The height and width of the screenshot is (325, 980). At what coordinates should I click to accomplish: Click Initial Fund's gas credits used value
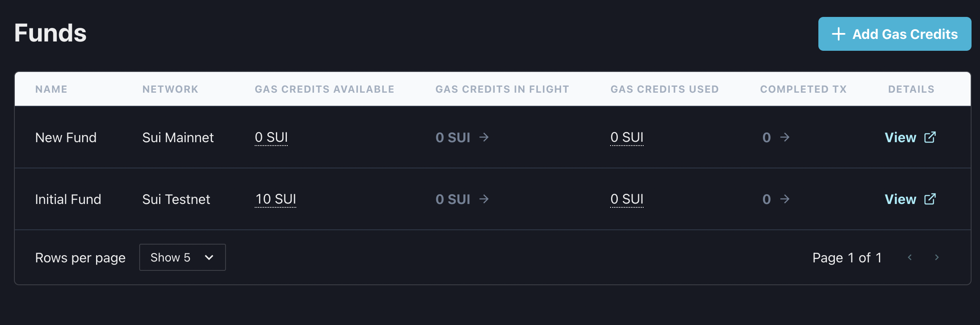pyautogui.click(x=627, y=199)
